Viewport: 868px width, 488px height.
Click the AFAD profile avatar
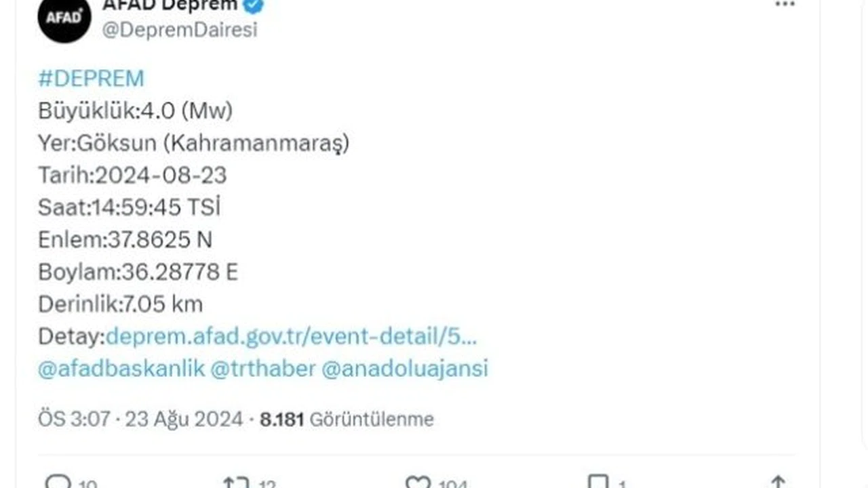tap(64, 18)
